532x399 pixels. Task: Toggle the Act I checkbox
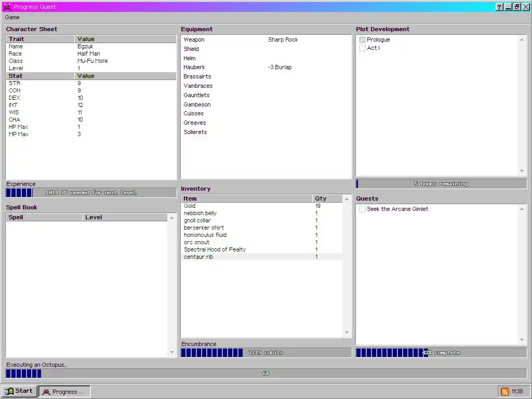(362, 48)
